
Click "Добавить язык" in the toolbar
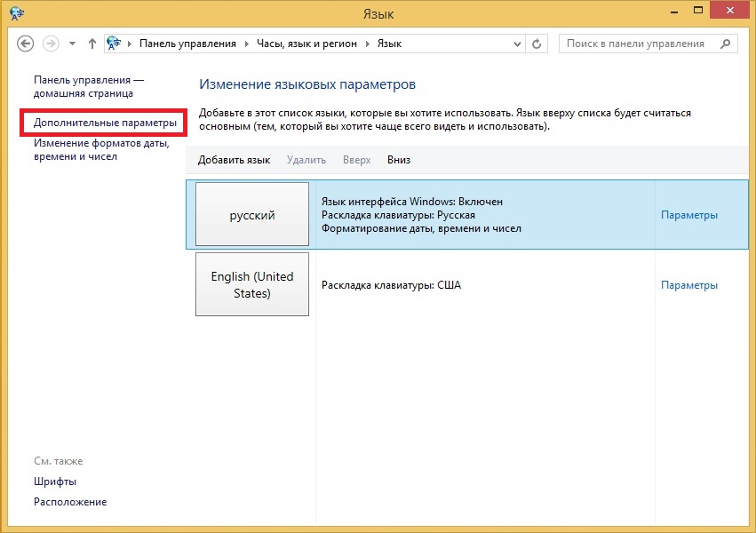point(234,160)
